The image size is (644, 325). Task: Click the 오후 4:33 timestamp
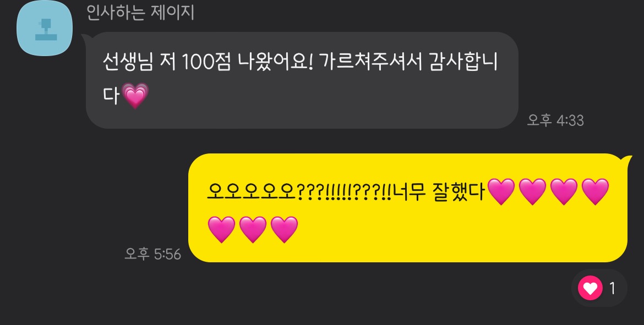(x=555, y=120)
